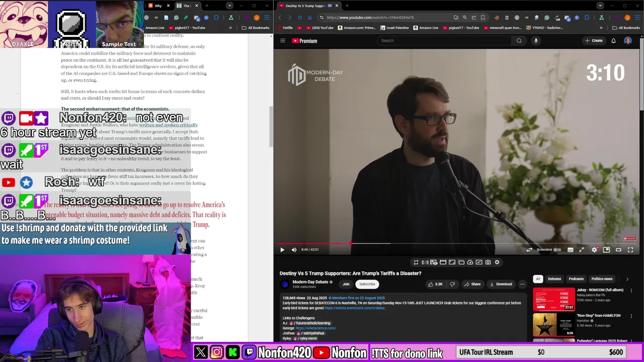Toggle the autoplay switch in player
Screen dimensions: 644x362
pos(557,250)
